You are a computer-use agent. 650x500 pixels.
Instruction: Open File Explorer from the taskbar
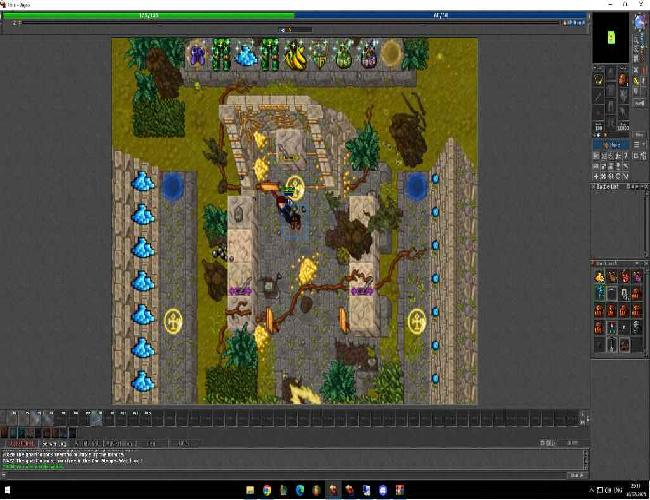click(x=250, y=490)
